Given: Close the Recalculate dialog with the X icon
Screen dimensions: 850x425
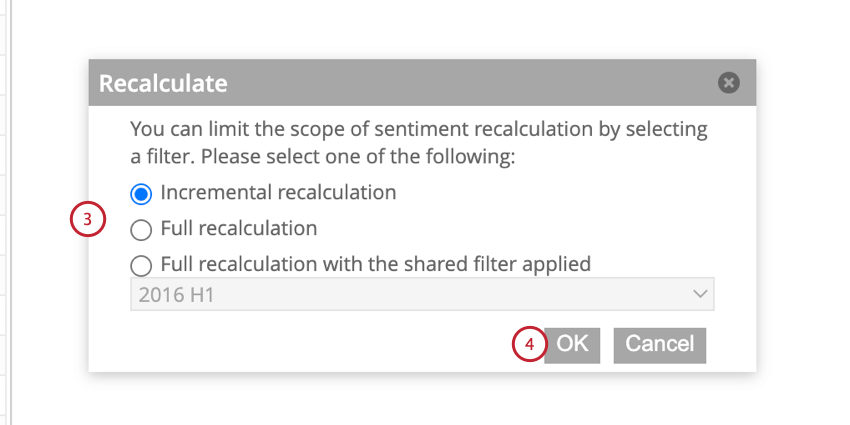Looking at the screenshot, I should [x=729, y=83].
